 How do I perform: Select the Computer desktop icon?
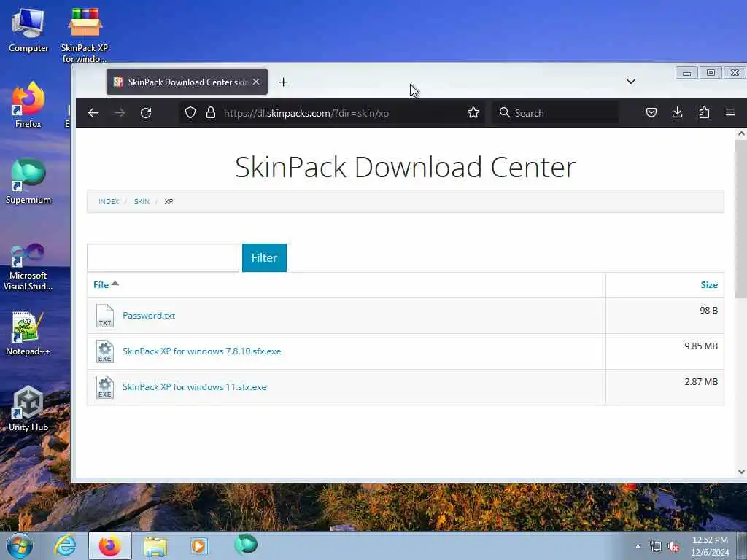[28, 30]
